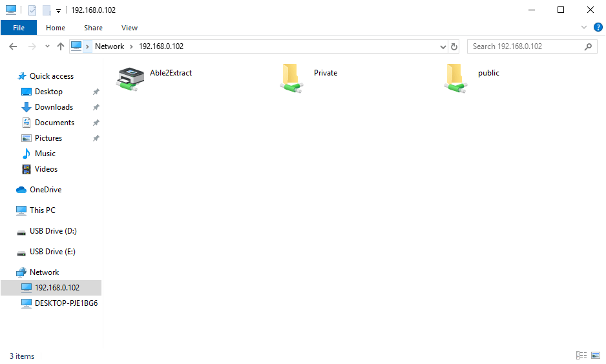The image size is (606, 364).
Task: Open Explorer Help question mark icon
Action: [598, 27]
